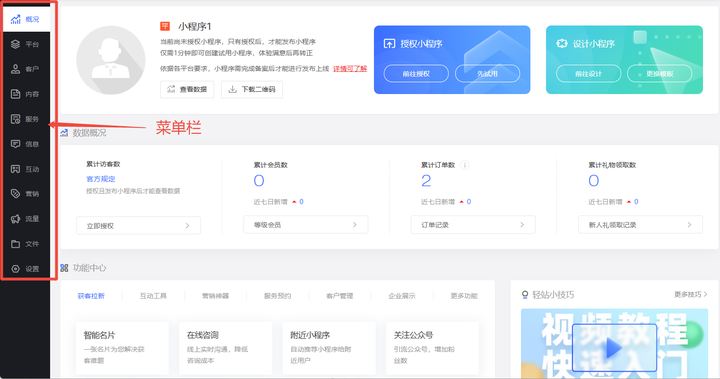Open the 智能名片 feature card
The height and width of the screenshot is (379, 720).
122,348
